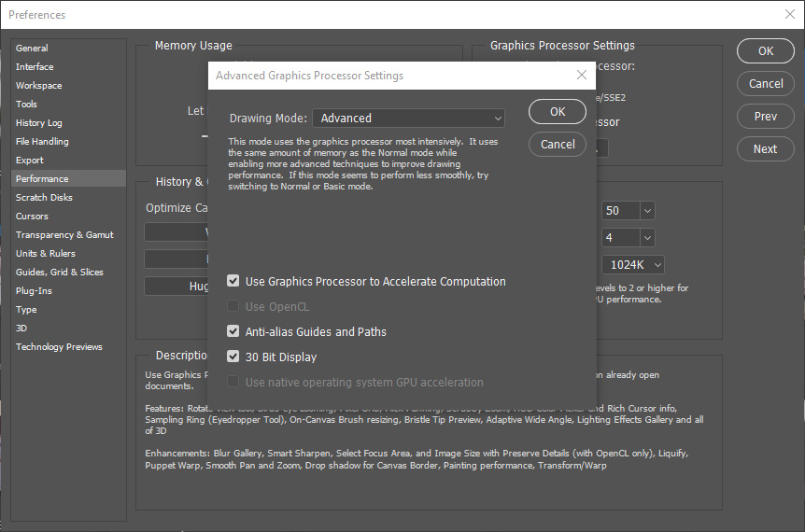Switch to History Log preferences

pos(68,122)
